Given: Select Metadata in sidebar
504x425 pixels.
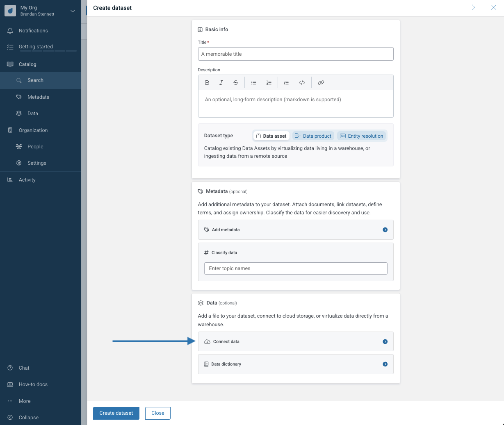Looking at the screenshot, I should point(41,97).
